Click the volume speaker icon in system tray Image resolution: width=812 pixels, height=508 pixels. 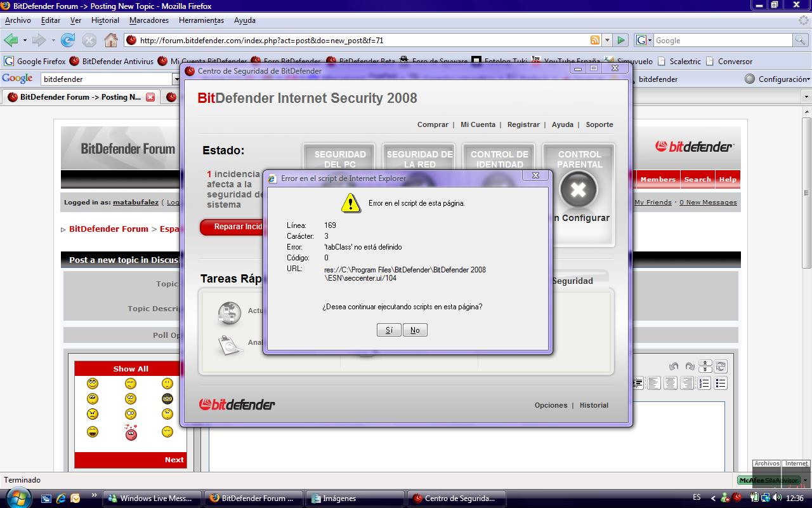tap(777, 498)
